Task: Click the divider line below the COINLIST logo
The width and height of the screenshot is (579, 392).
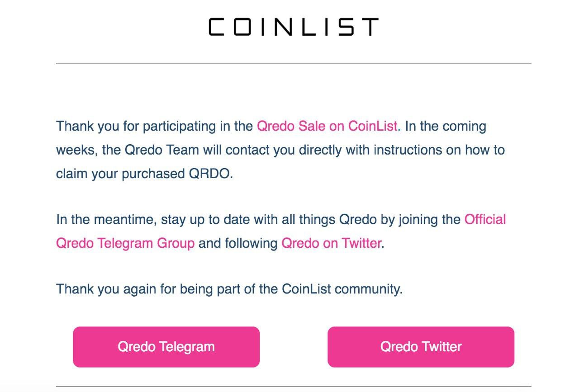Action: [294, 63]
